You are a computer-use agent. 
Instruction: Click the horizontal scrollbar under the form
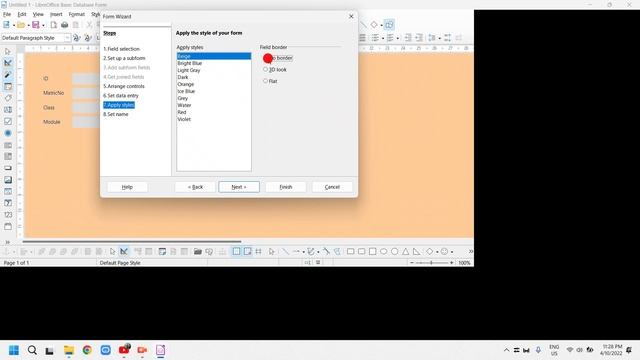[132, 241]
